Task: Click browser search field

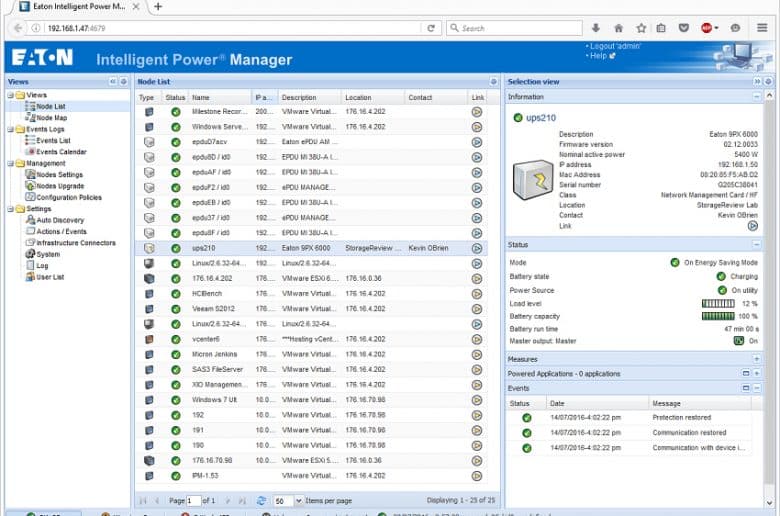Action: coord(515,28)
